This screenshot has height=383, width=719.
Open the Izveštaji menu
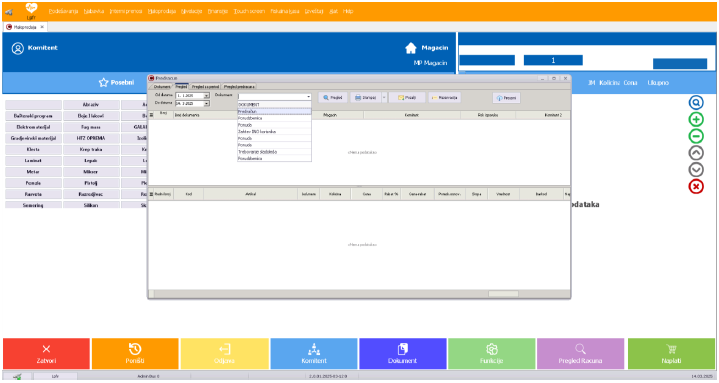pos(314,11)
